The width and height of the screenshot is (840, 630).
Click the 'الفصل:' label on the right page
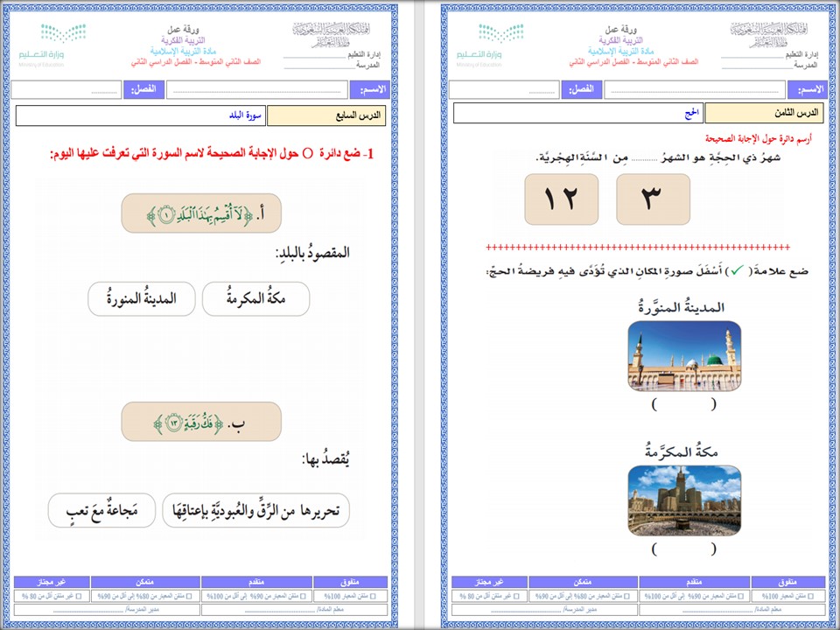(x=581, y=90)
